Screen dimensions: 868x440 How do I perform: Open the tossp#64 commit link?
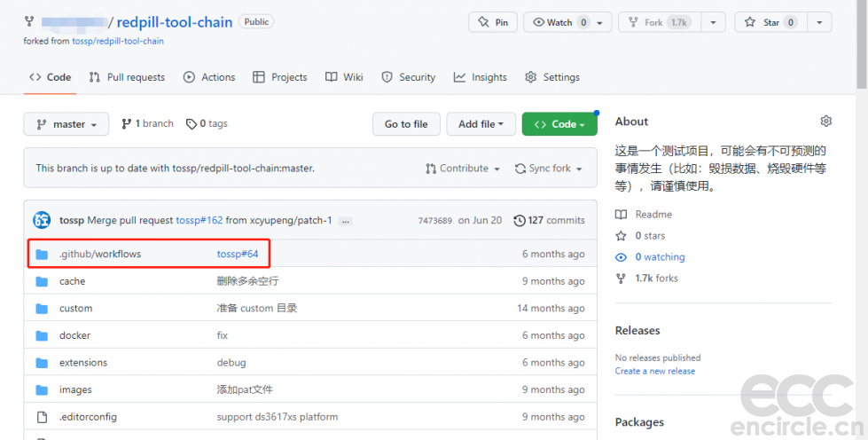pyautogui.click(x=238, y=254)
